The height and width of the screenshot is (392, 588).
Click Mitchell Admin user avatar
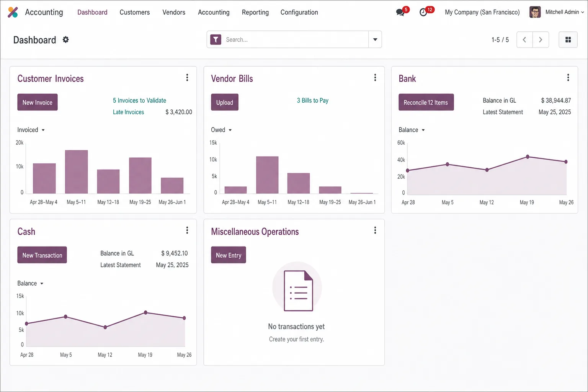coord(535,12)
